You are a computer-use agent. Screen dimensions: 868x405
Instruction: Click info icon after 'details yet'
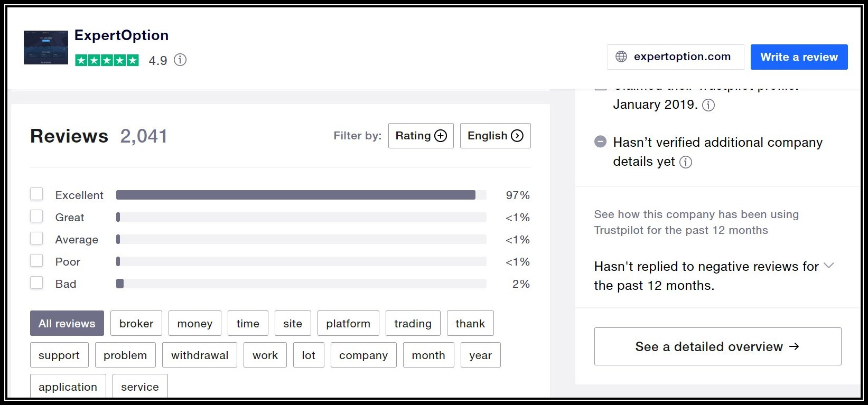click(x=686, y=162)
